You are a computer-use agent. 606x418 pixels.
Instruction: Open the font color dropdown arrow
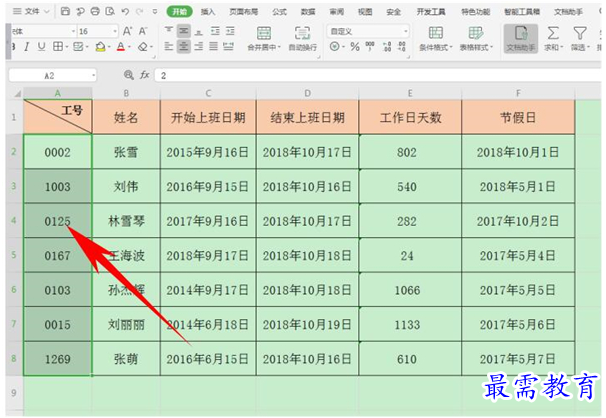pos(129,48)
